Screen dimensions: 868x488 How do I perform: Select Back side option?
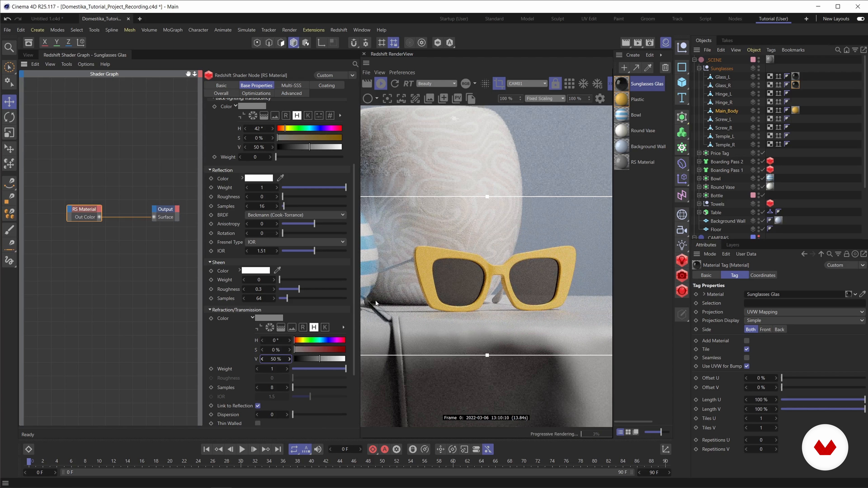point(779,330)
